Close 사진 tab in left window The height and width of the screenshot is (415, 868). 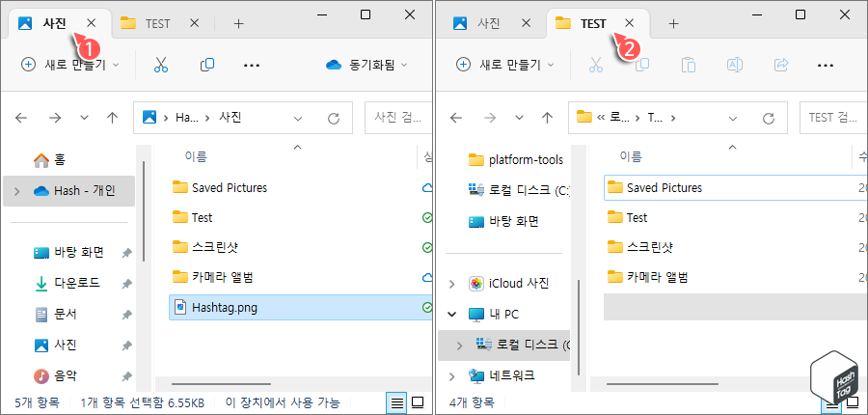92,23
